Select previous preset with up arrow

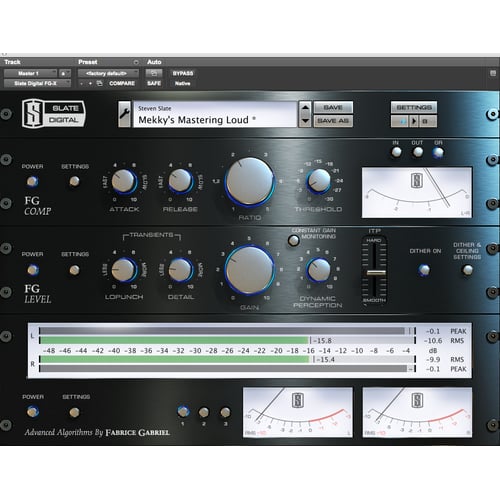pos(305,108)
